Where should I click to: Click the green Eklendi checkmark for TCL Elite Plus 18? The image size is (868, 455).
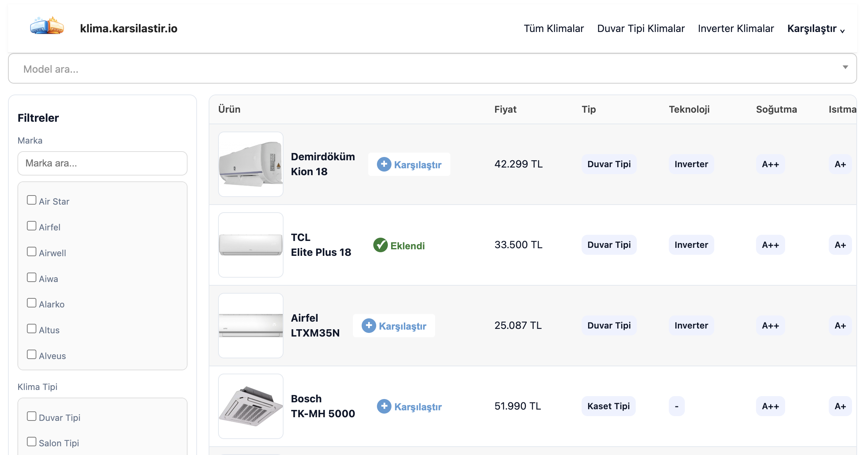(380, 245)
